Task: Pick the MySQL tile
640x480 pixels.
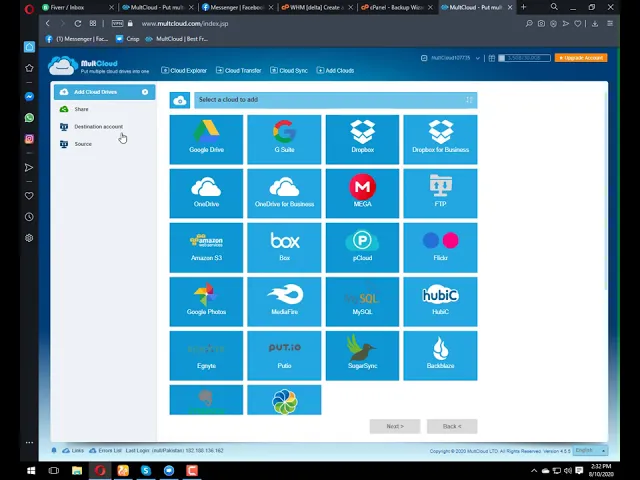Action: pyautogui.click(x=362, y=302)
